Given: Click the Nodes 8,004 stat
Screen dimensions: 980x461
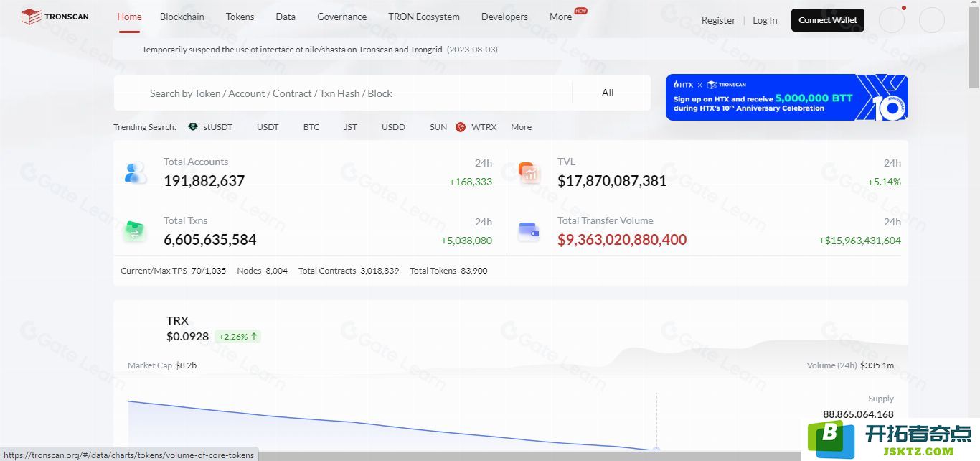Looking at the screenshot, I should [x=262, y=271].
